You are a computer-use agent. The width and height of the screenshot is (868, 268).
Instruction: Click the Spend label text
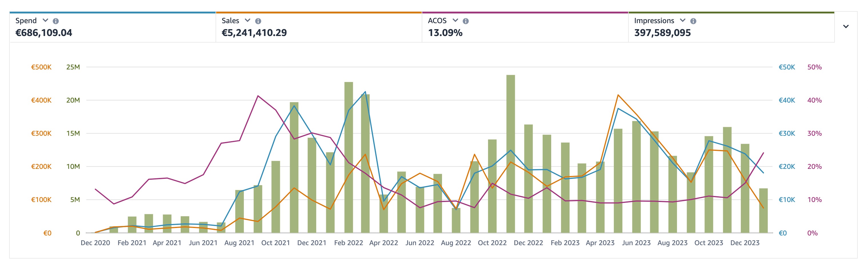(x=26, y=21)
